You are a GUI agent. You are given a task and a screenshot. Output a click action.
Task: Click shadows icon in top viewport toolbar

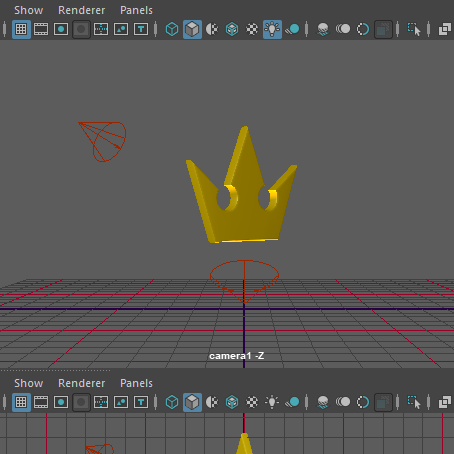(x=292, y=29)
